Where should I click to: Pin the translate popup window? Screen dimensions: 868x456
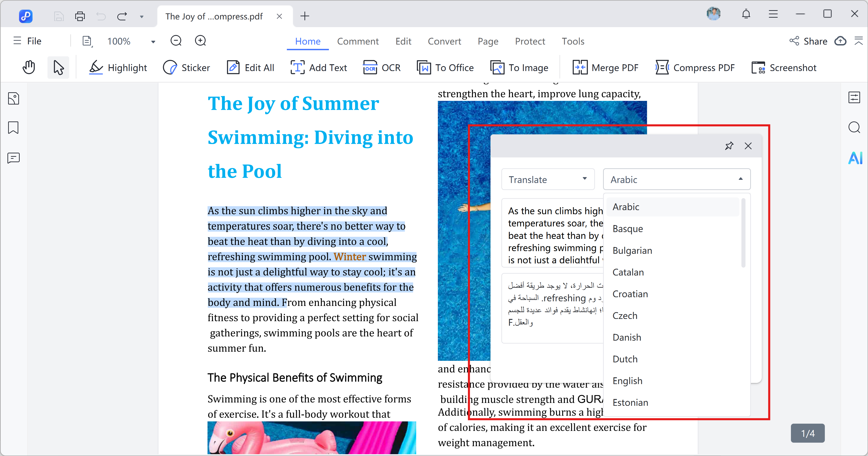coord(729,146)
